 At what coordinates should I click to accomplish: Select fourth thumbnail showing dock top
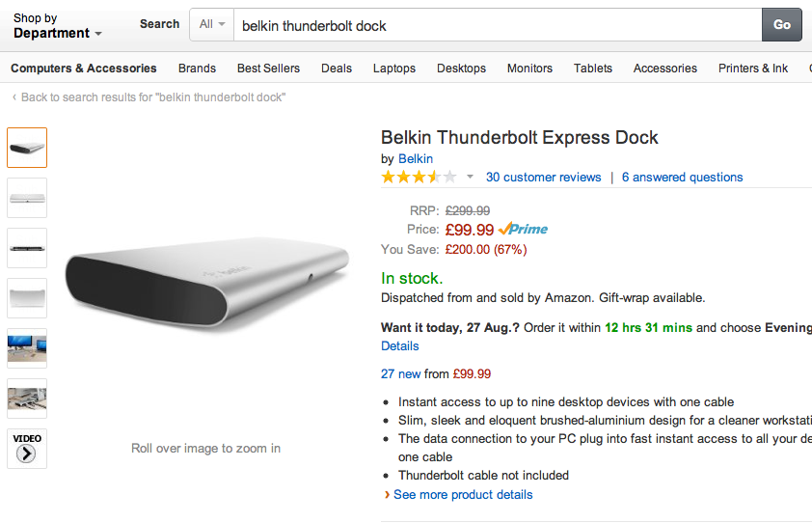[27, 298]
